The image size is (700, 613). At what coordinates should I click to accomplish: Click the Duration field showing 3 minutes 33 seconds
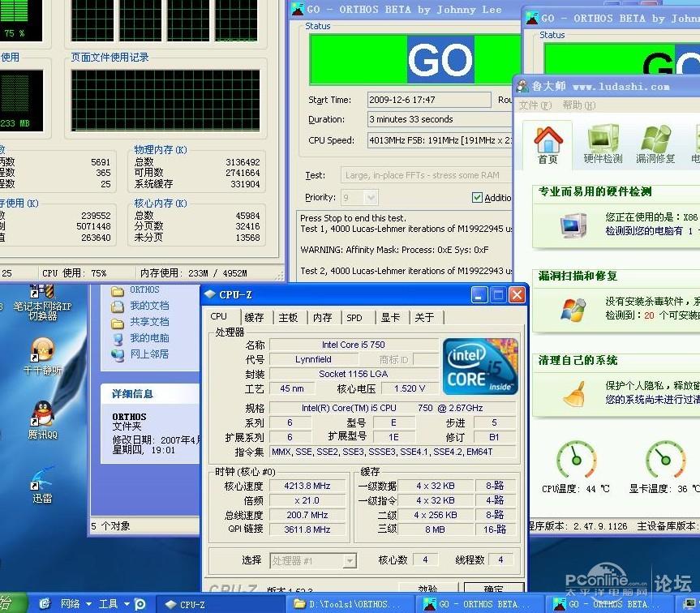tap(440, 119)
